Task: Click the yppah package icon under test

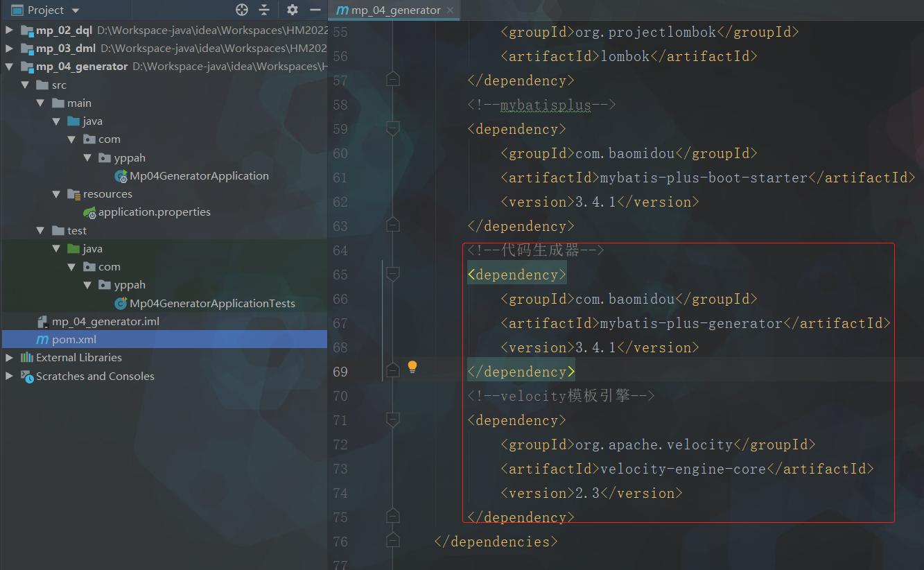Action: click(105, 284)
